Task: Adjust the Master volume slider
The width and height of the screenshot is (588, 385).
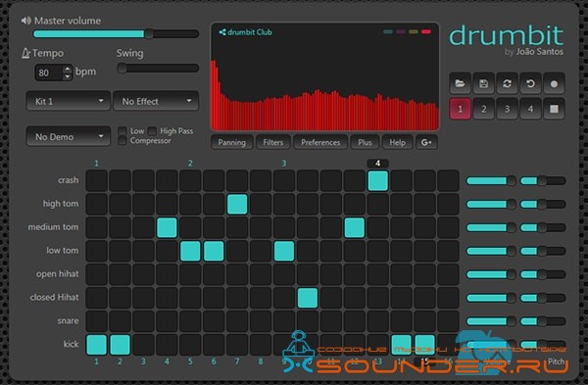Action: pyautogui.click(x=116, y=34)
